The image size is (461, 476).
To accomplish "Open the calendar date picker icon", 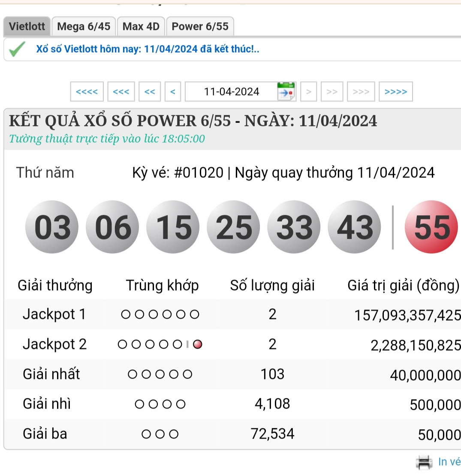I will [x=286, y=91].
